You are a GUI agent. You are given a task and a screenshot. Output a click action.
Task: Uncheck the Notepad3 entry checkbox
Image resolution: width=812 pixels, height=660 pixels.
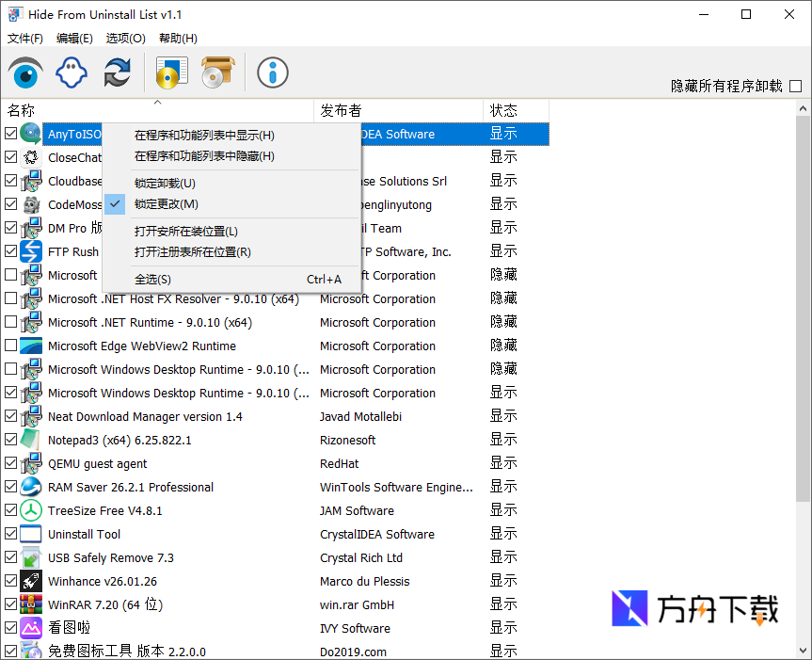coord(11,440)
